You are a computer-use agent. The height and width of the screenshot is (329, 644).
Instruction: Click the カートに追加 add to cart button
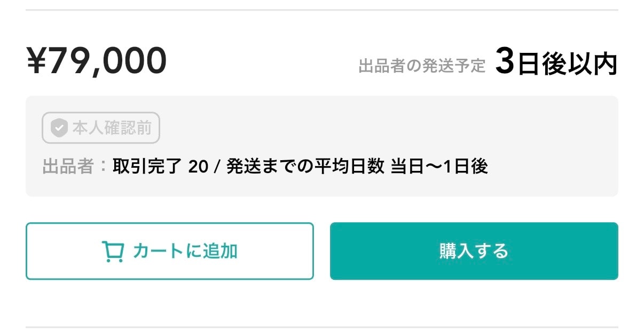[169, 250]
